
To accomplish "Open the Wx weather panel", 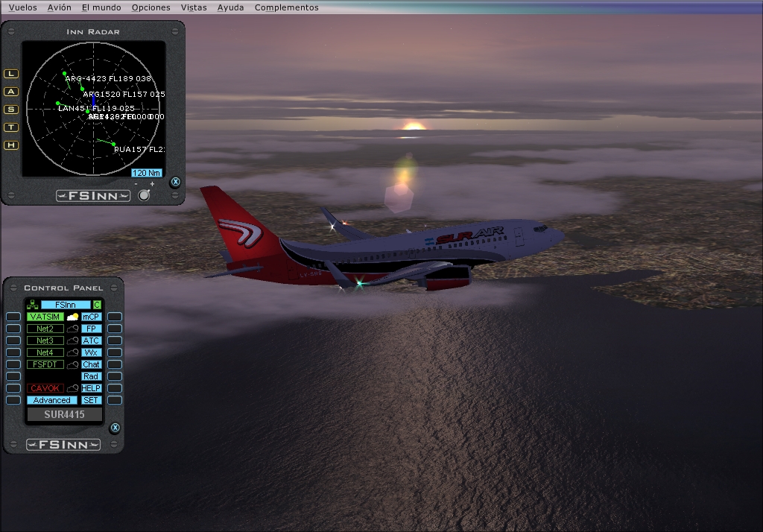I will click(x=91, y=352).
